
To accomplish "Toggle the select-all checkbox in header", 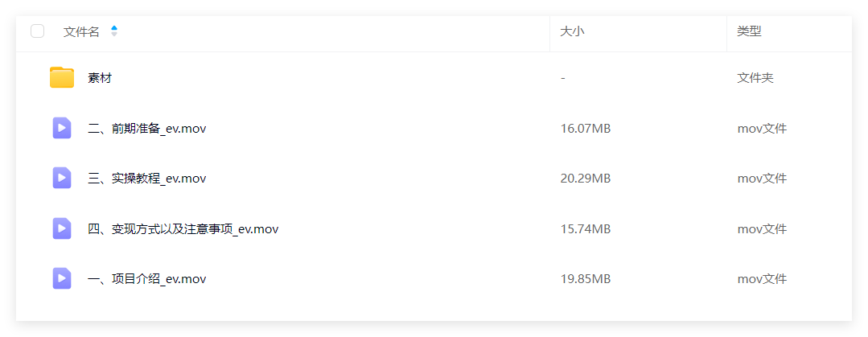I will [x=37, y=31].
